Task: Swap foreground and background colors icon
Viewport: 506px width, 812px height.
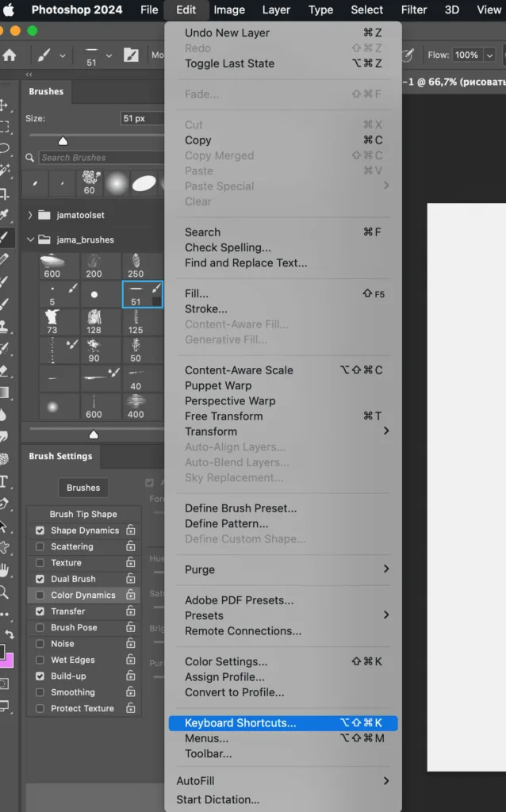Action: click(9, 634)
